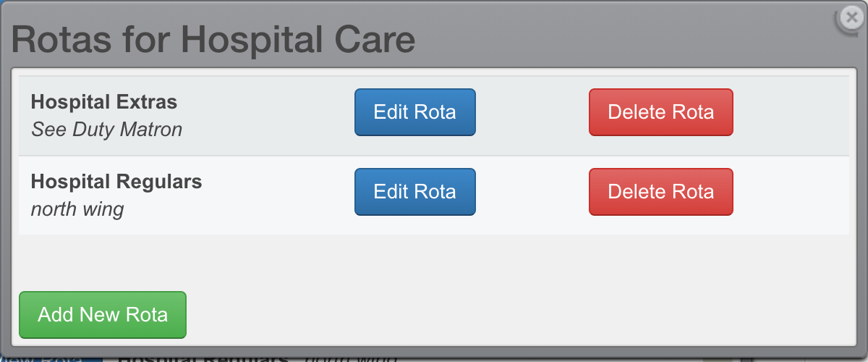Click header space right of the dialog title
The image size is (868, 362).
coord(615,40)
